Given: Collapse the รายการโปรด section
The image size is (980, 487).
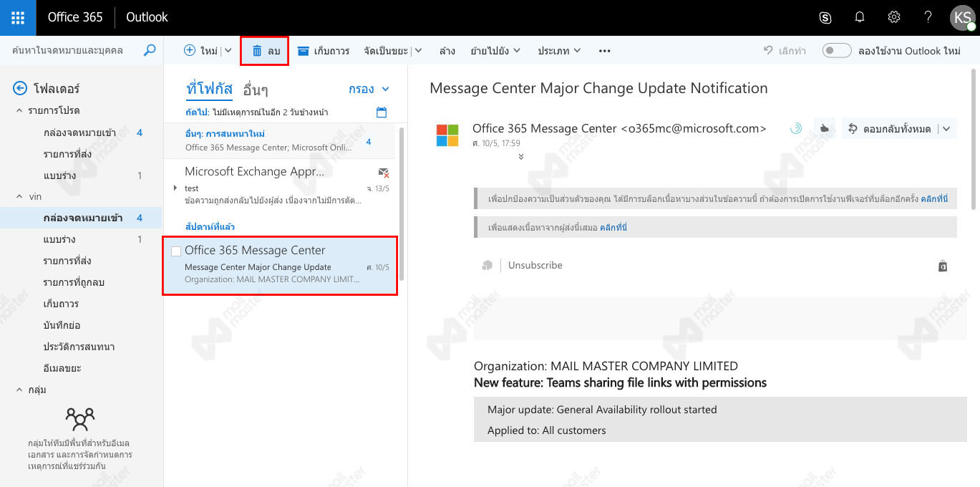Looking at the screenshot, I should pos(19,110).
